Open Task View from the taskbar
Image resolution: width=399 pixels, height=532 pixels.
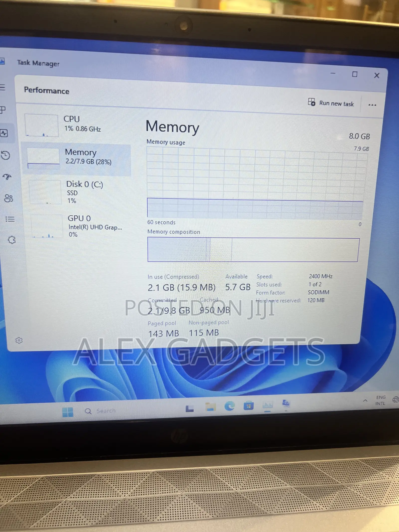point(190,408)
